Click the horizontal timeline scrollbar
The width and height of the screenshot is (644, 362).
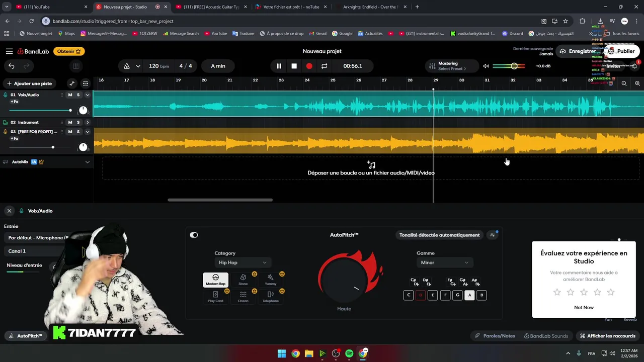coord(220,200)
